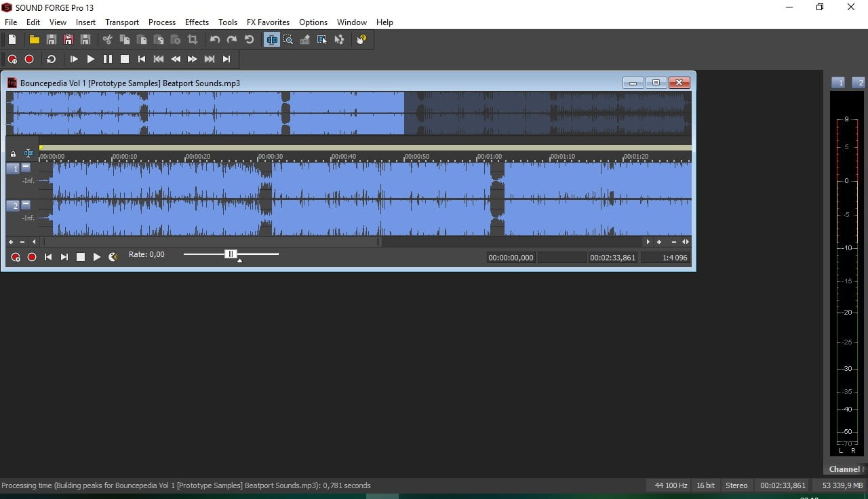
Task: Start recording from main transport bar
Action: pos(29,59)
